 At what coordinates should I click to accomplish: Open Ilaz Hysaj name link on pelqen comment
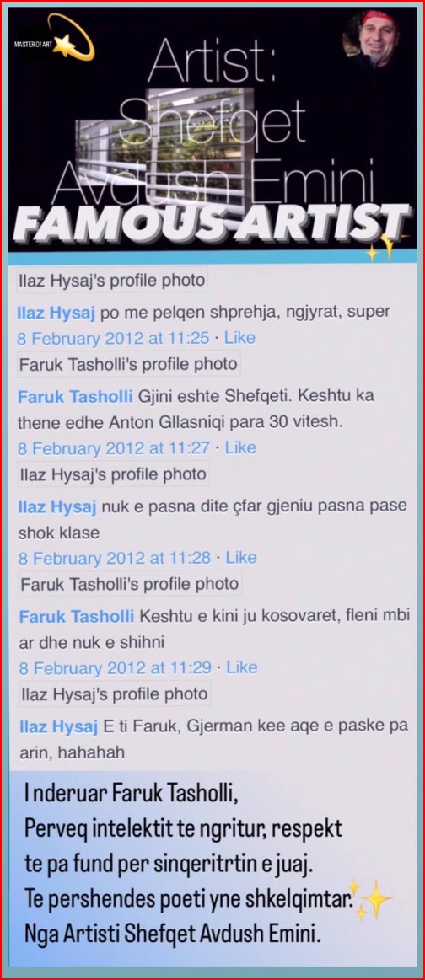56,313
